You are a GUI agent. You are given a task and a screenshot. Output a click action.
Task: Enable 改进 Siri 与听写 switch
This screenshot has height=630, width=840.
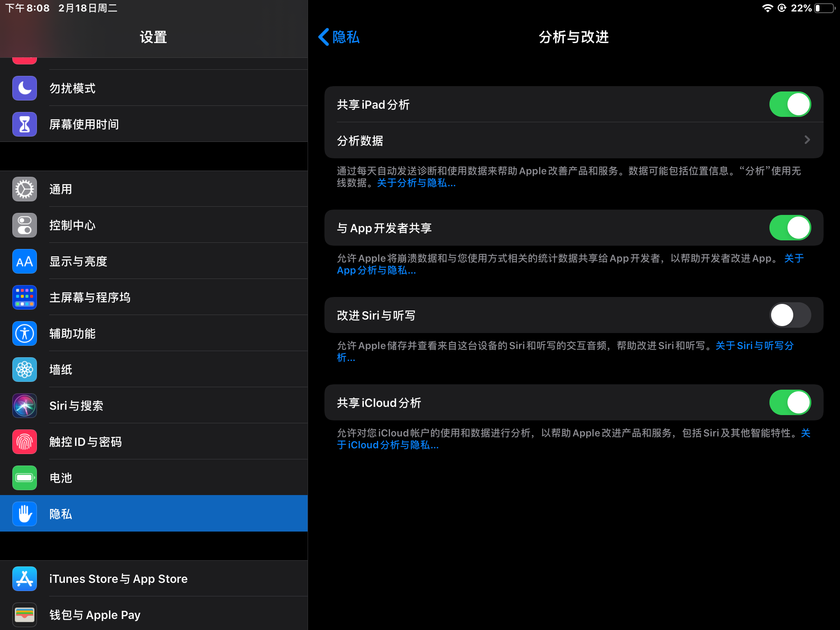pyautogui.click(x=790, y=315)
